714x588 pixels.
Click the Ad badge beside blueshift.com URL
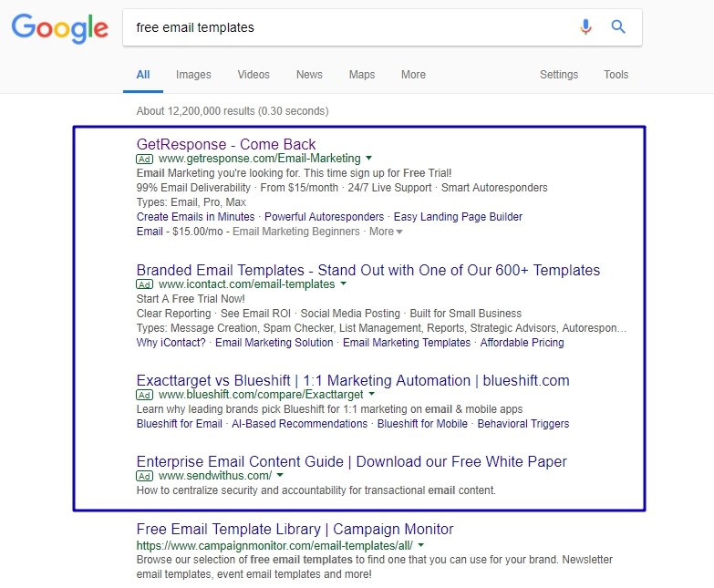pos(145,396)
